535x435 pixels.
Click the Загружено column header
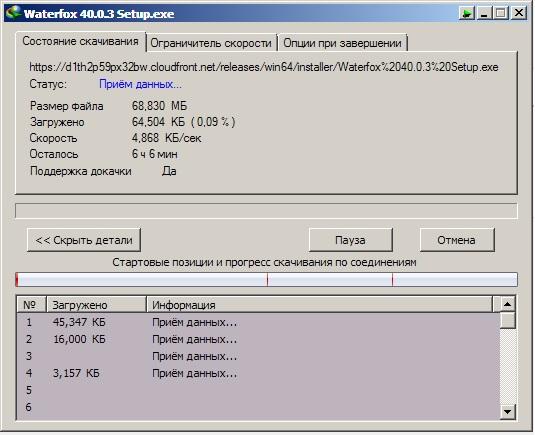[x=96, y=305]
